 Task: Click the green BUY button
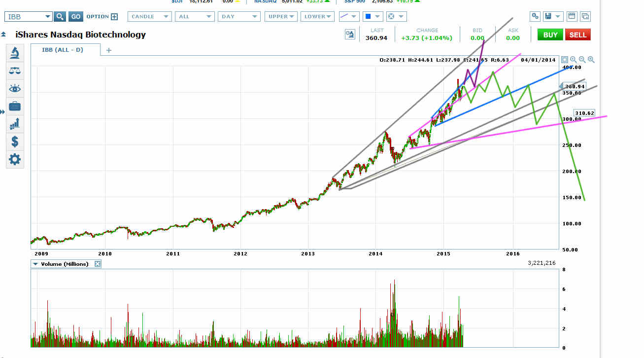pos(550,35)
